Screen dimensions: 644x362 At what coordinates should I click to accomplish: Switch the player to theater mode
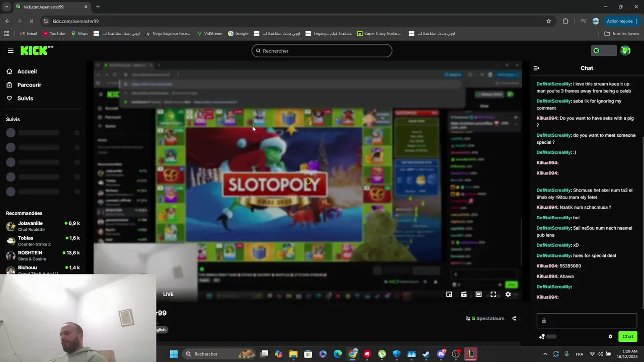pos(478,295)
